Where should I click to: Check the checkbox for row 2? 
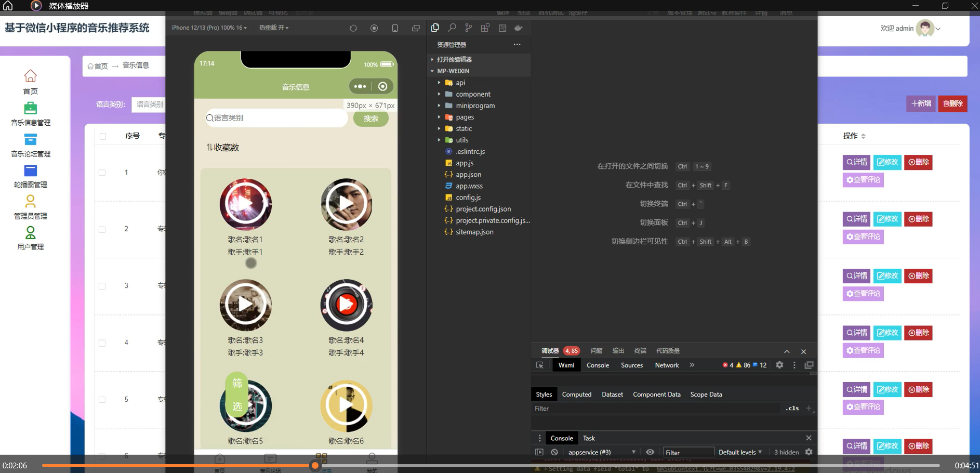102,229
